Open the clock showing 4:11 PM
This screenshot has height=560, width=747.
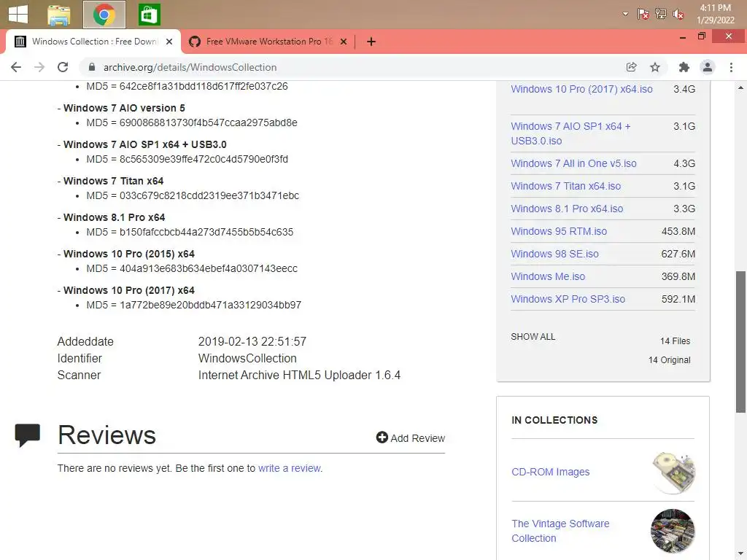pos(715,14)
